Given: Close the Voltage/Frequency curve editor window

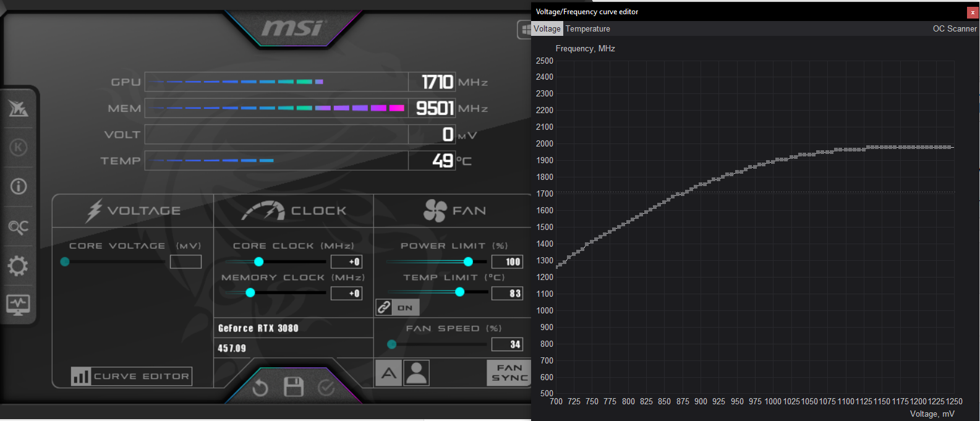Looking at the screenshot, I should (x=972, y=12).
